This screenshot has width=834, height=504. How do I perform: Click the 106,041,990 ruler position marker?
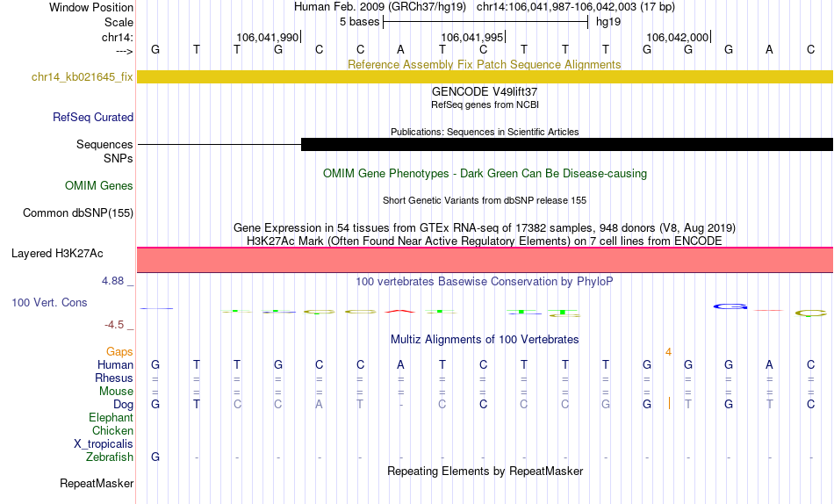point(269,37)
